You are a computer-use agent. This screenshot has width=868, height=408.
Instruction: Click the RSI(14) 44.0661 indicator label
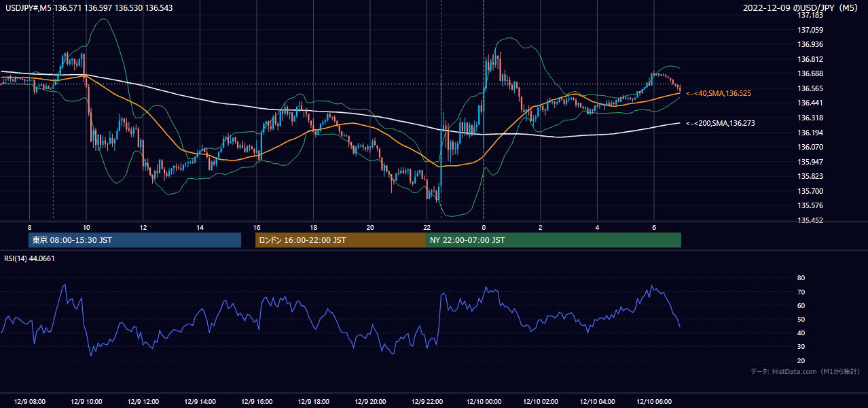tap(30, 258)
